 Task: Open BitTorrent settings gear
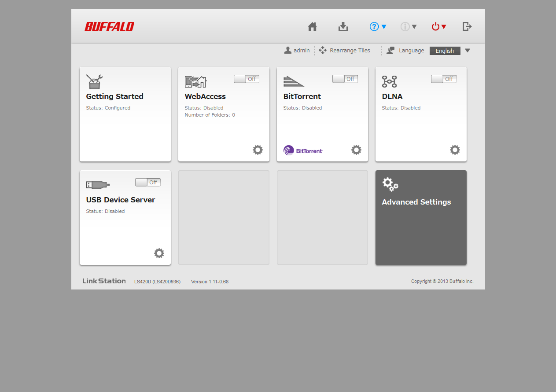(356, 150)
